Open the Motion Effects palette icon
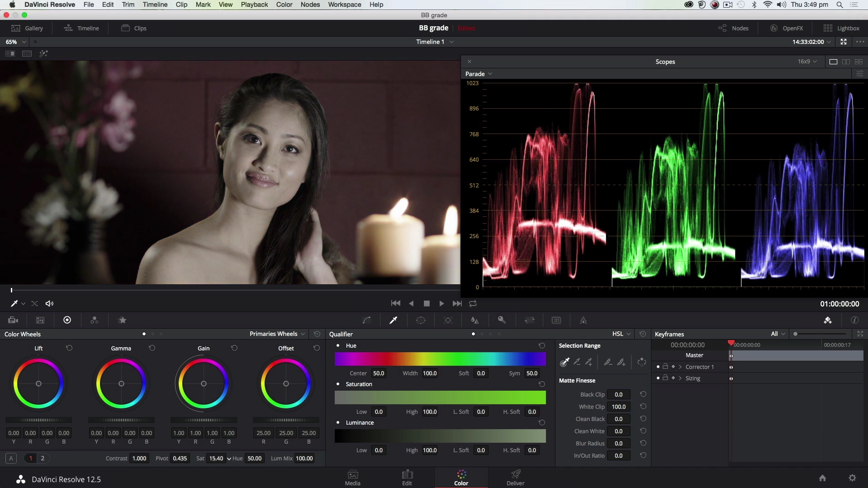The width and height of the screenshot is (868, 488). tap(122, 320)
